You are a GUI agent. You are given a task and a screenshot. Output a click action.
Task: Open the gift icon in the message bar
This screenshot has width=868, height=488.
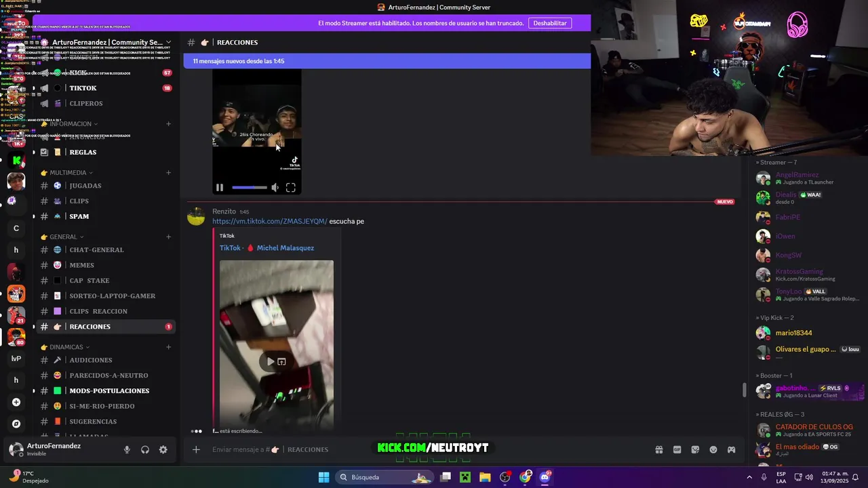(658, 449)
